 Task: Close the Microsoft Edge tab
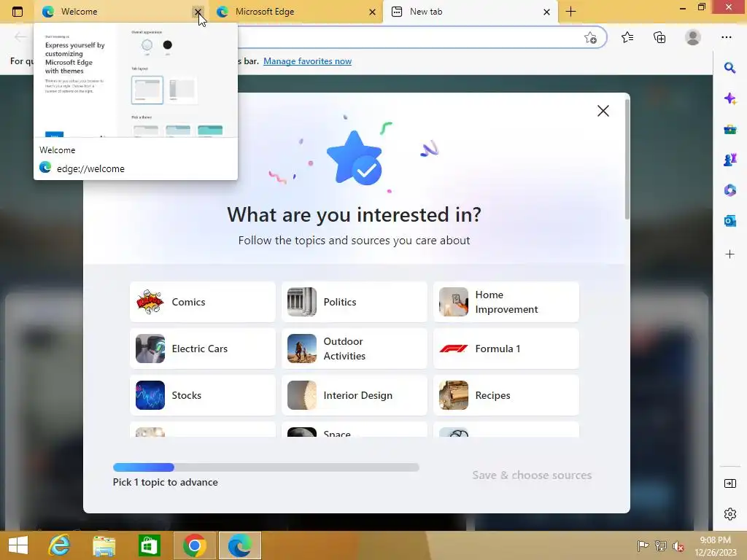pyautogui.click(x=373, y=12)
